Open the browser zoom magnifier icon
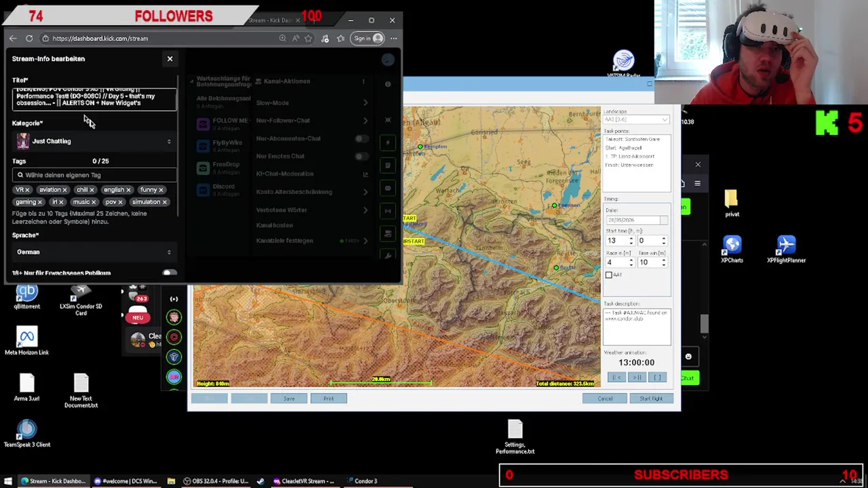This screenshot has width=868, height=488. click(x=282, y=39)
